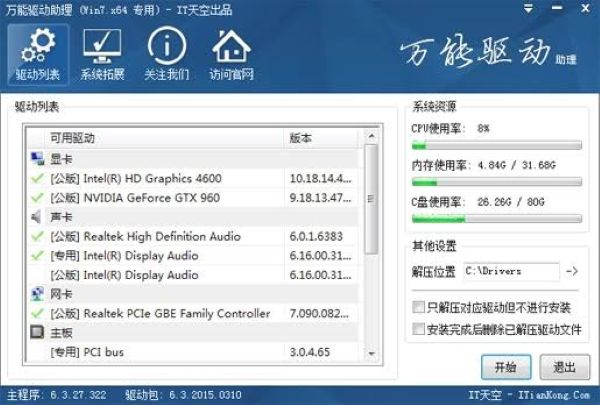Click the 解压位置 path field C:\Drivers

click(511, 271)
